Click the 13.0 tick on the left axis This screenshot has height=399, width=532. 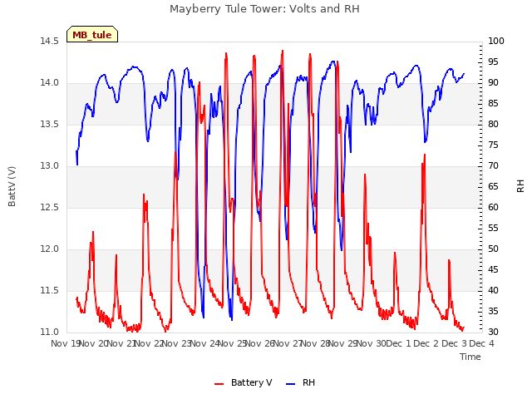[50, 166]
